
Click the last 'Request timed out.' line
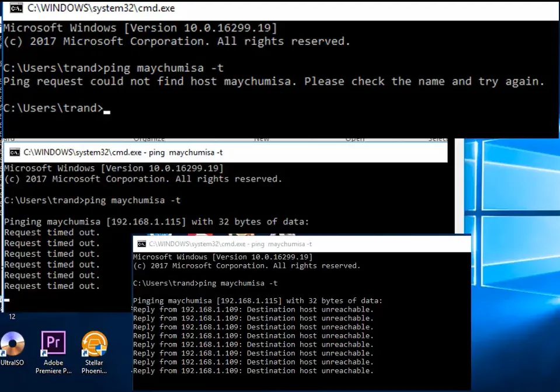click(x=52, y=286)
